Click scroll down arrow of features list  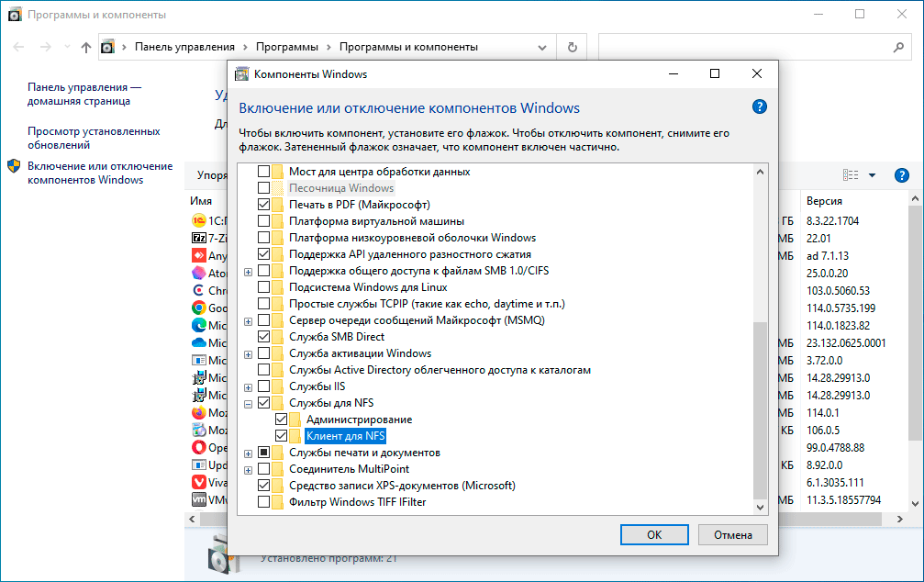(760, 507)
